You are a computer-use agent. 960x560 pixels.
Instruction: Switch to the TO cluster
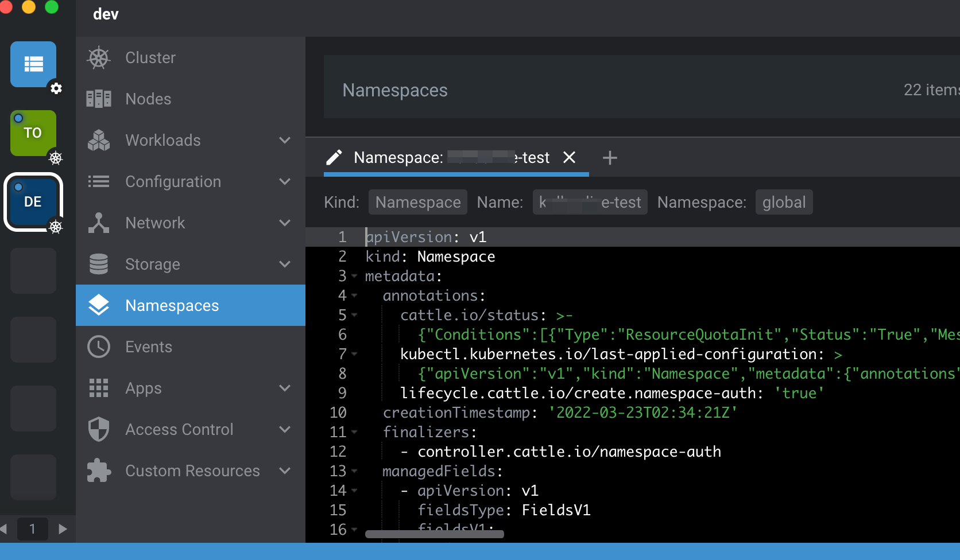pyautogui.click(x=33, y=133)
